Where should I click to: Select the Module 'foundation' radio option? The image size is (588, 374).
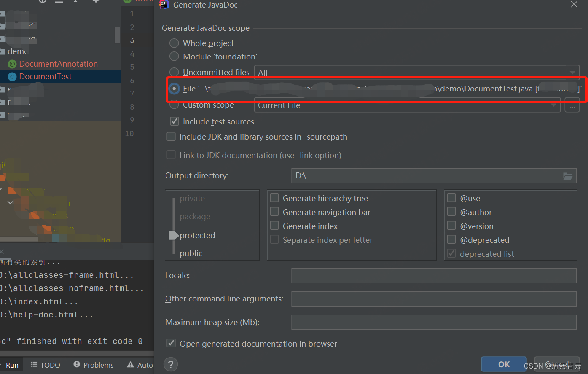[174, 57]
